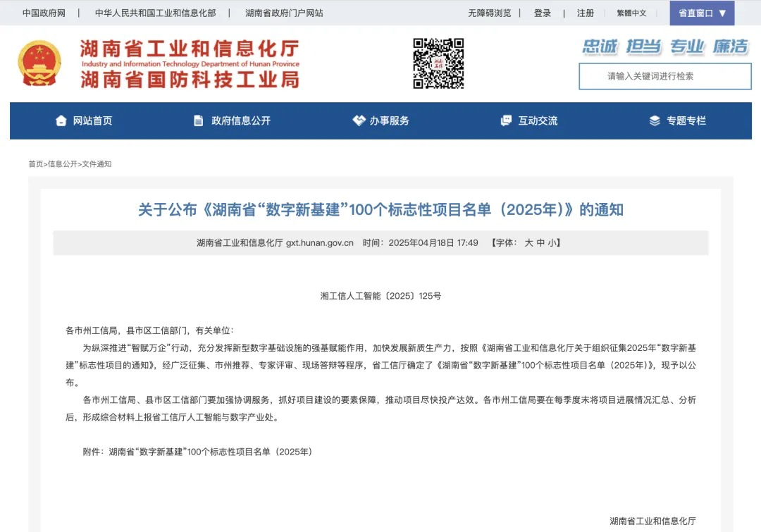Screen dimensions: 761x532
Task: Click the 登录 link
Action: coord(542,13)
